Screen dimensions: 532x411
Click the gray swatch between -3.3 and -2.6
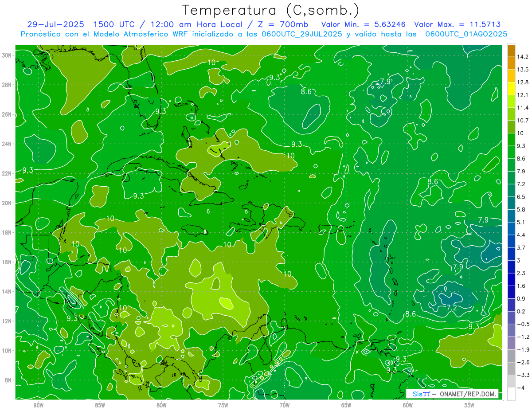511,368
